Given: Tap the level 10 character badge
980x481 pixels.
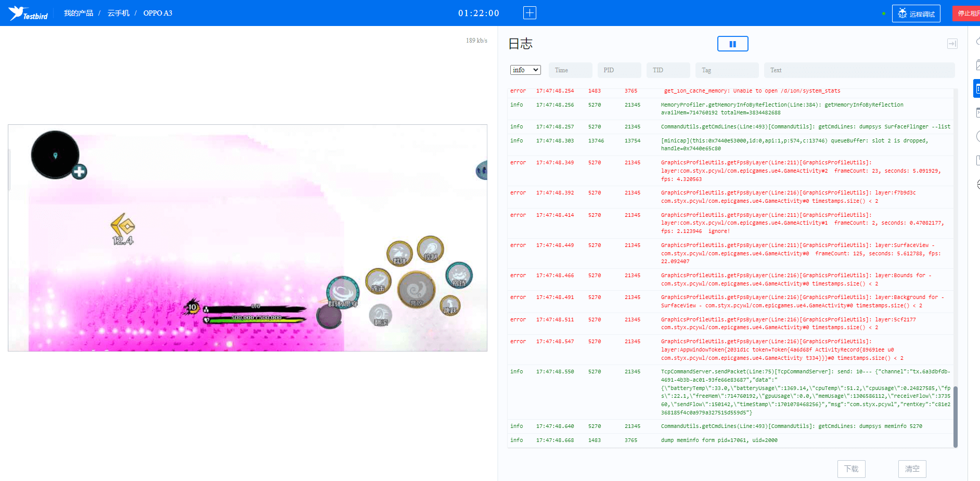Looking at the screenshot, I should [x=192, y=307].
